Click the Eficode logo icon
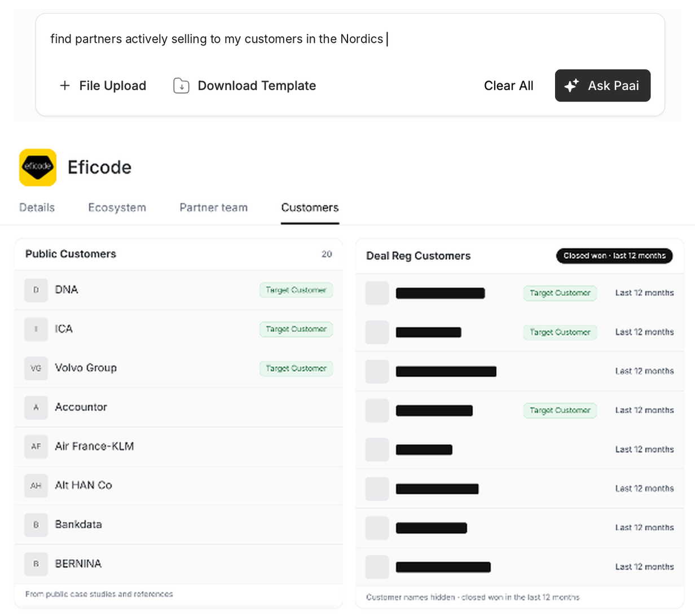Screen dimensions: 695x616 tap(38, 167)
